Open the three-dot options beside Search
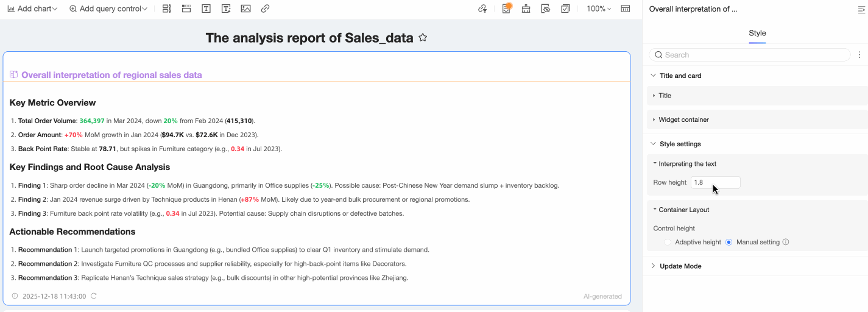 point(859,55)
